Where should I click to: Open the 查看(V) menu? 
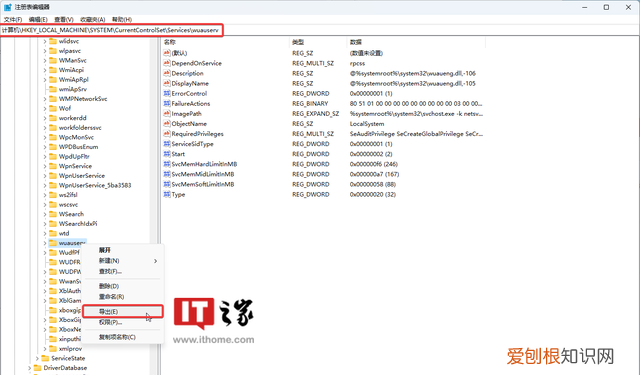(64, 20)
